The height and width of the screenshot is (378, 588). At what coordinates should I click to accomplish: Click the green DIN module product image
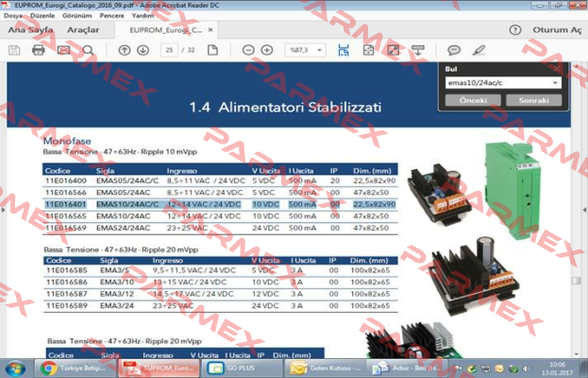512,189
